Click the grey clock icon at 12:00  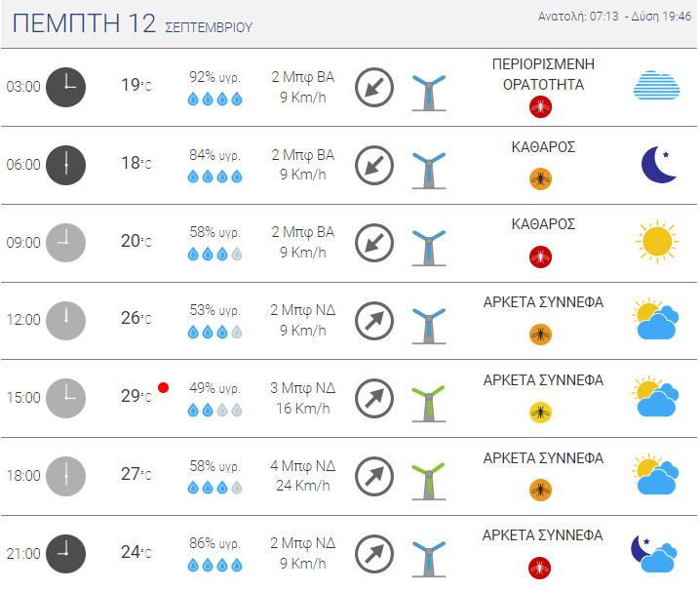(65, 320)
